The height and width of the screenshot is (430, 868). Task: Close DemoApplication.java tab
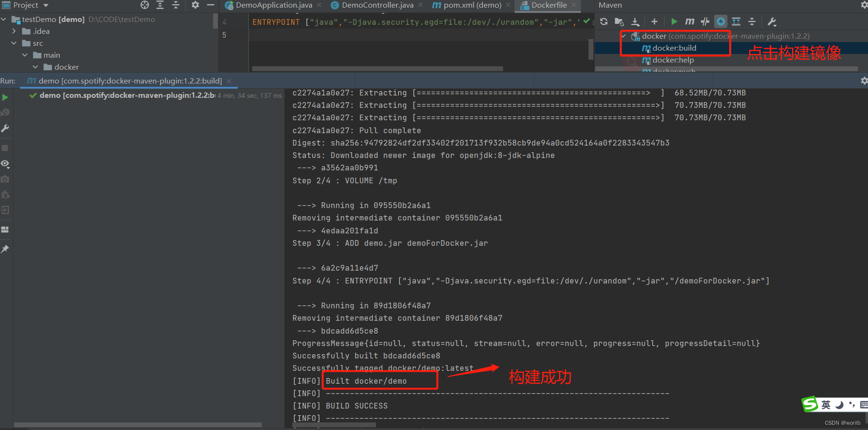click(x=319, y=5)
